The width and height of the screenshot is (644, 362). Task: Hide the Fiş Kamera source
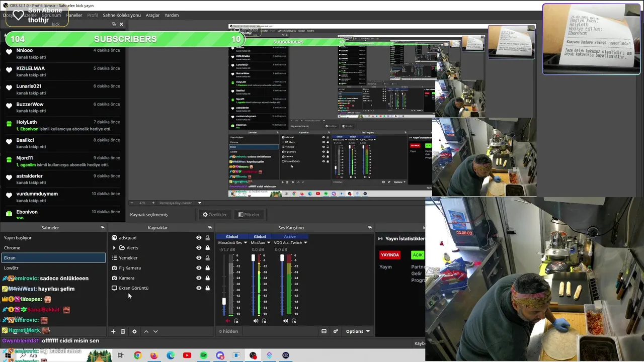click(x=199, y=268)
